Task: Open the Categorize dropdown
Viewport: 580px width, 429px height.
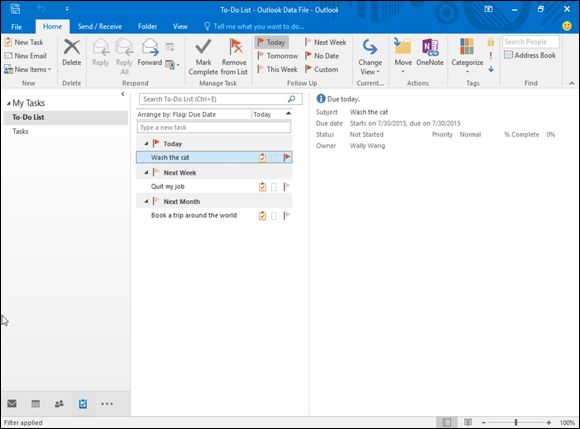Action: coord(467,55)
